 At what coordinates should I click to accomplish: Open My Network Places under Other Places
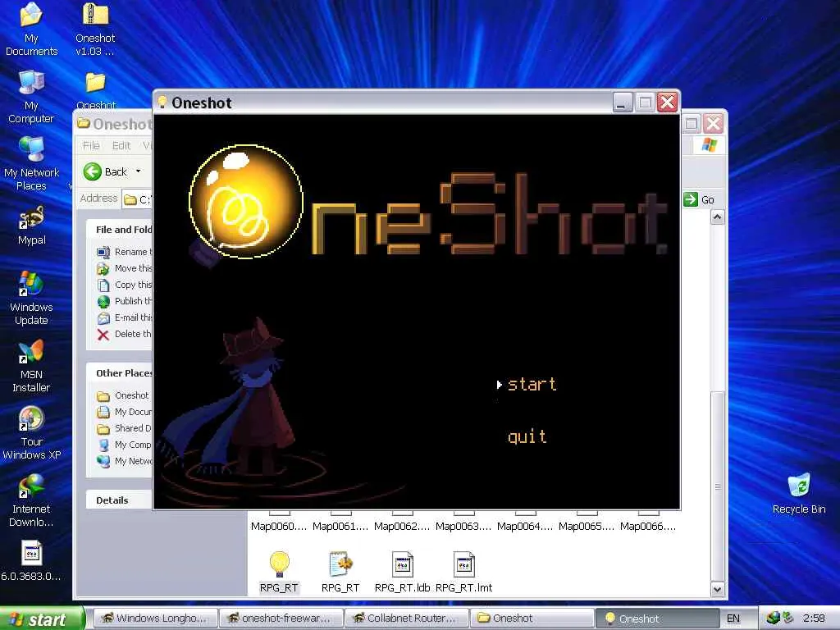coord(125,461)
